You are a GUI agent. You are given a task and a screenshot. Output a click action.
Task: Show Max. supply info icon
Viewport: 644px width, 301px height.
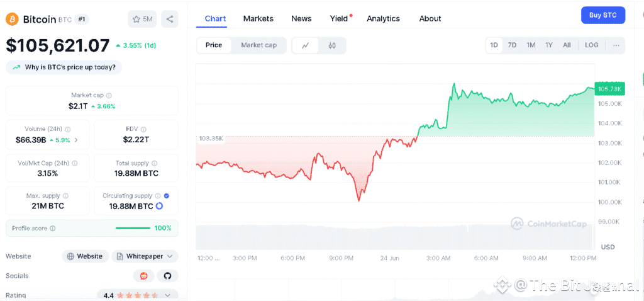65,196
